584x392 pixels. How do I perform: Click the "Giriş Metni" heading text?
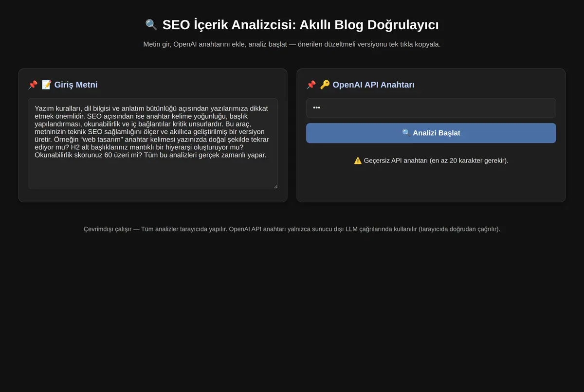[x=76, y=85]
